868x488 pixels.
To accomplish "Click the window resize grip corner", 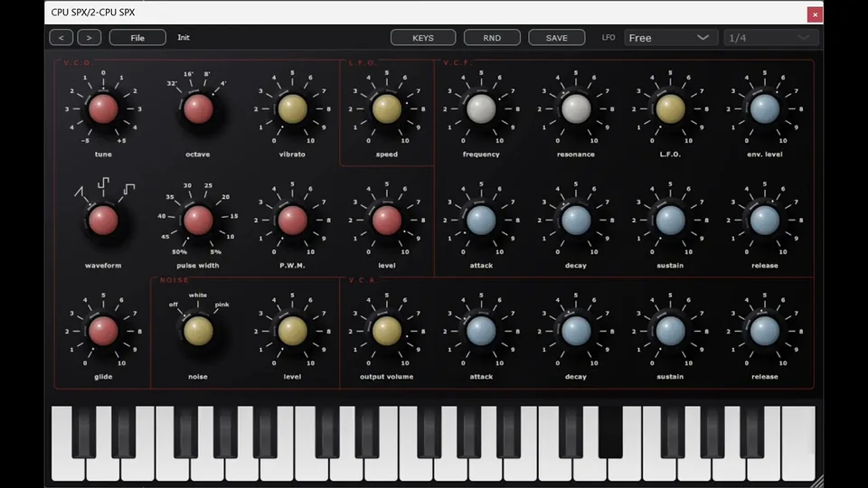I will tap(817, 482).
